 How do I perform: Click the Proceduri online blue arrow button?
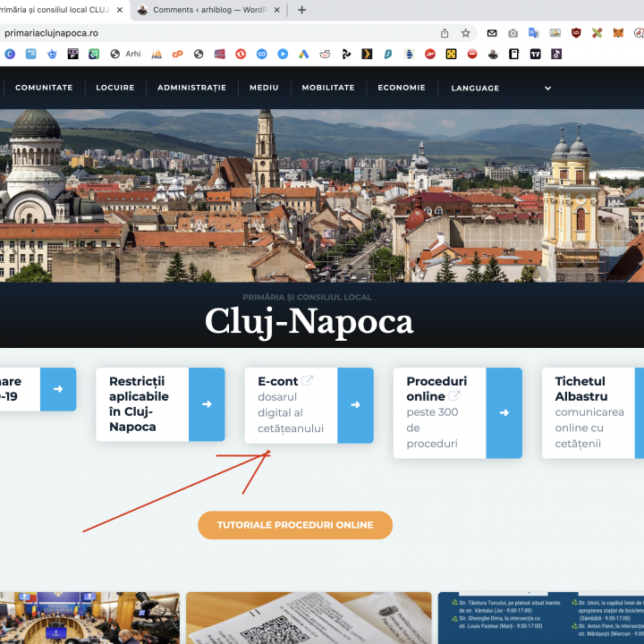tap(504, 412)
